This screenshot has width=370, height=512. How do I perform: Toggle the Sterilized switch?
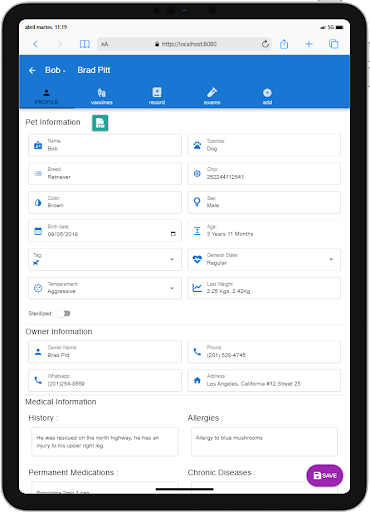click(63, 313)
